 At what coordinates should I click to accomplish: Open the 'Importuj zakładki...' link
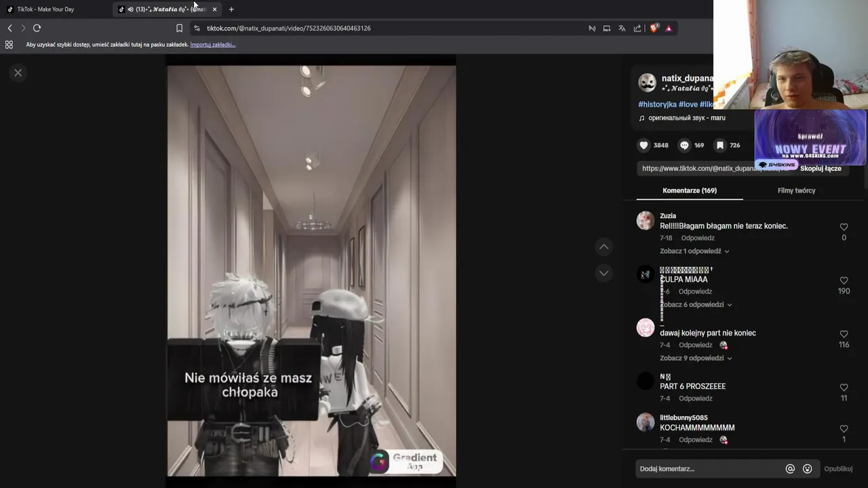tap(213, 45)
